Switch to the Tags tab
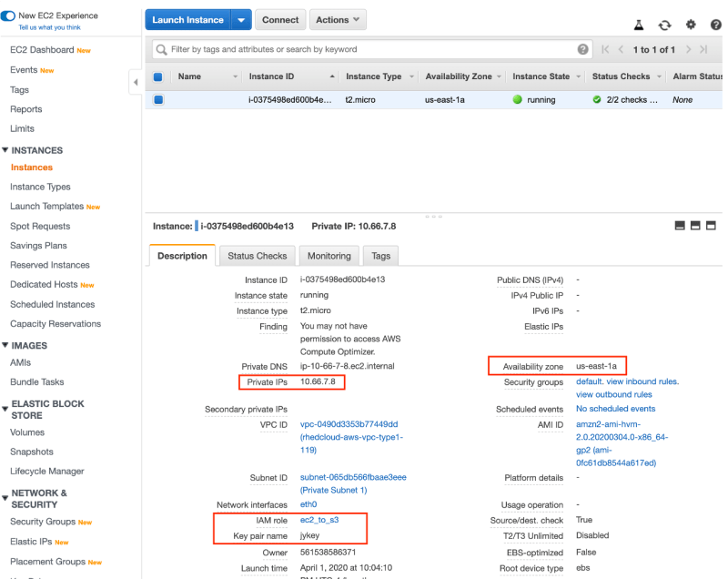This screenshot has width=728, height=579. point(380,256)
